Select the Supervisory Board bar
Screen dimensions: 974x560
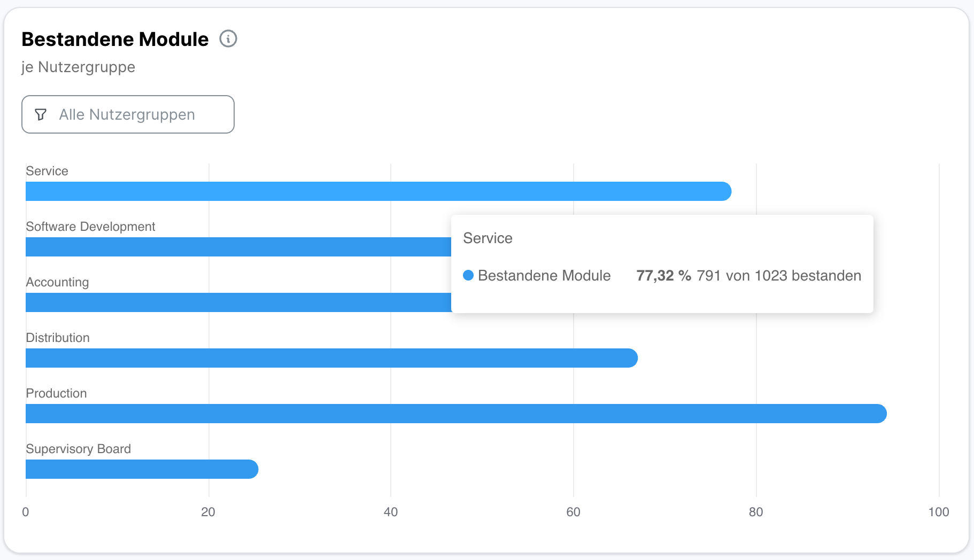(142, 469)
